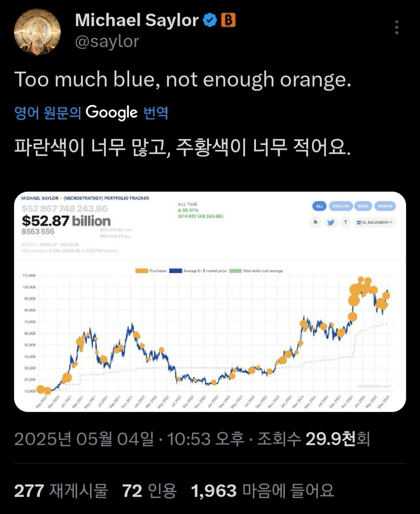View the 72 quotes list
420x514 pixels.
pos(149,491)
